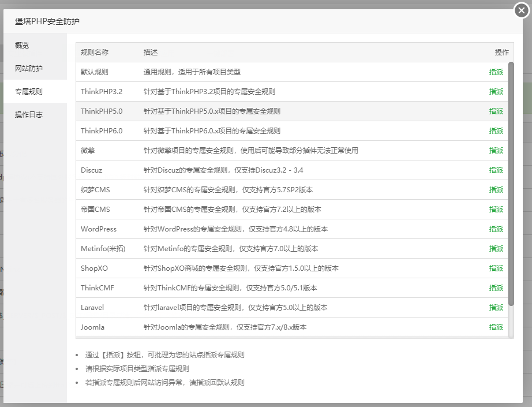Select the Laravel rule name
The height and width of the screenshot is (407, 532).
pyautogui.click(x=92, y=308)
